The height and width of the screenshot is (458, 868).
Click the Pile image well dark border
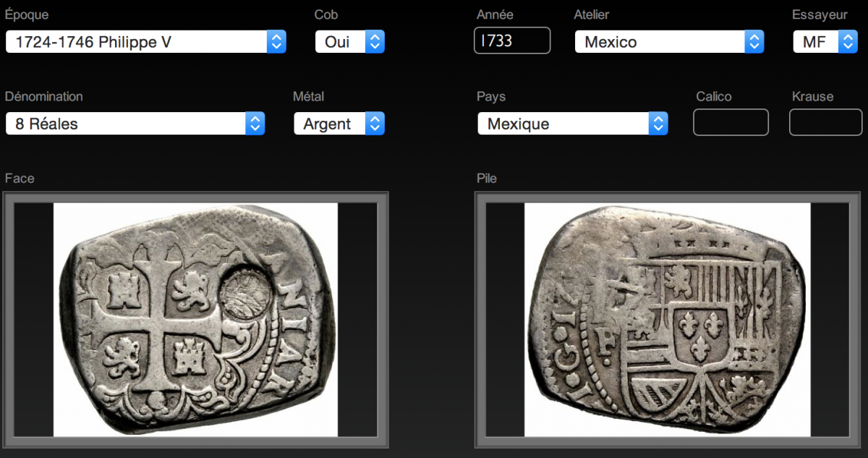480,319
